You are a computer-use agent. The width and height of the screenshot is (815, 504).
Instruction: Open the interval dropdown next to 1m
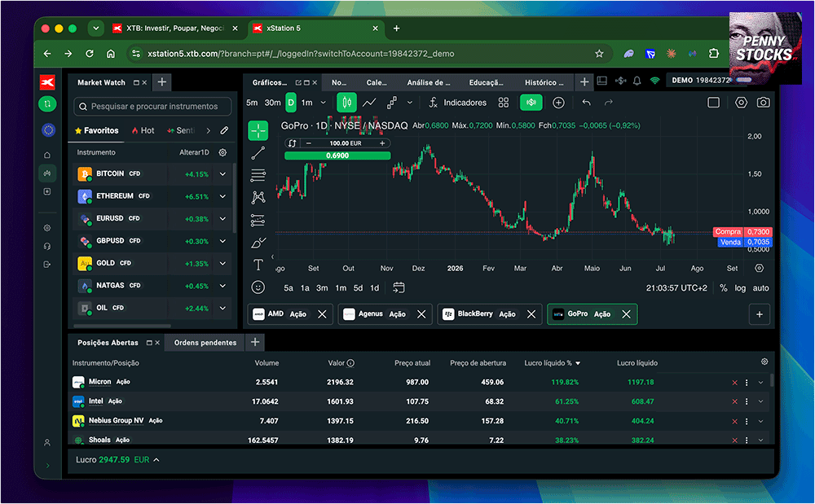pyautogui.click(x=324, y=103)
